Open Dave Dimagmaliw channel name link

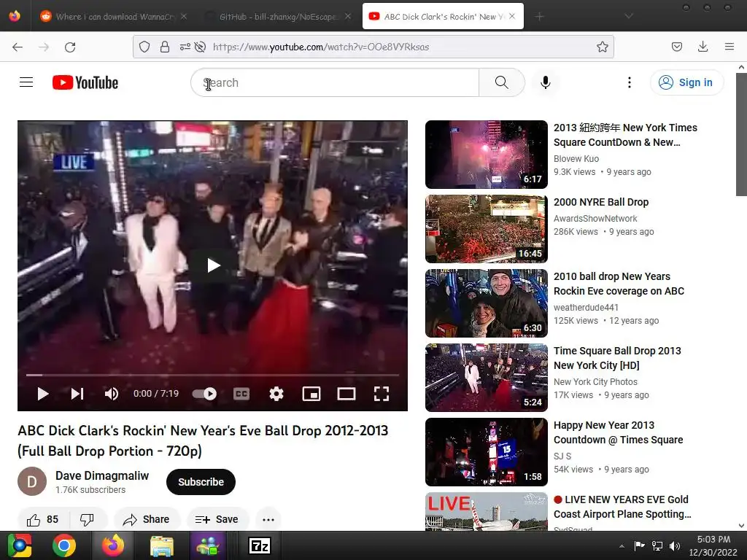pyautogui.click(x=102, y=475)
